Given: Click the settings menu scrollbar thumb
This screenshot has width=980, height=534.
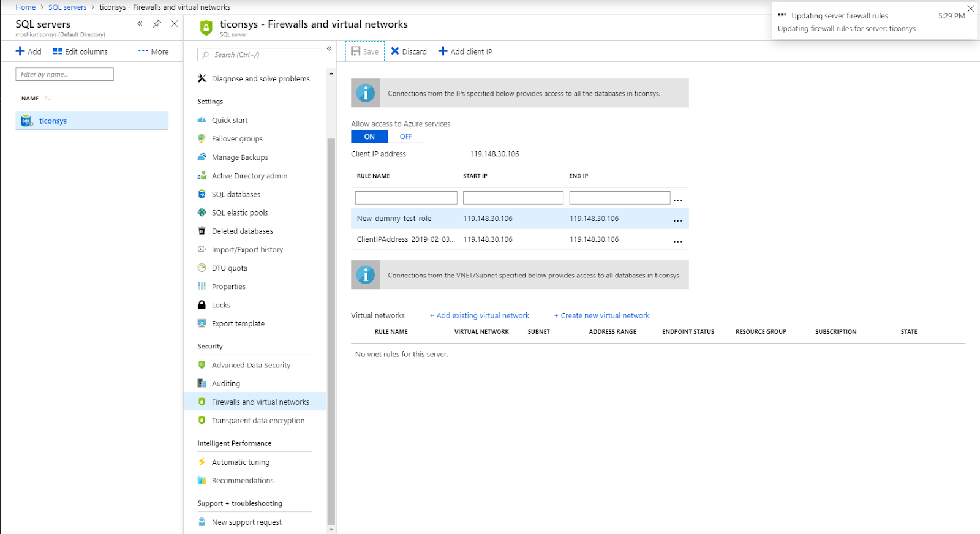Looking at the screenshot, I should pos(331,331).
